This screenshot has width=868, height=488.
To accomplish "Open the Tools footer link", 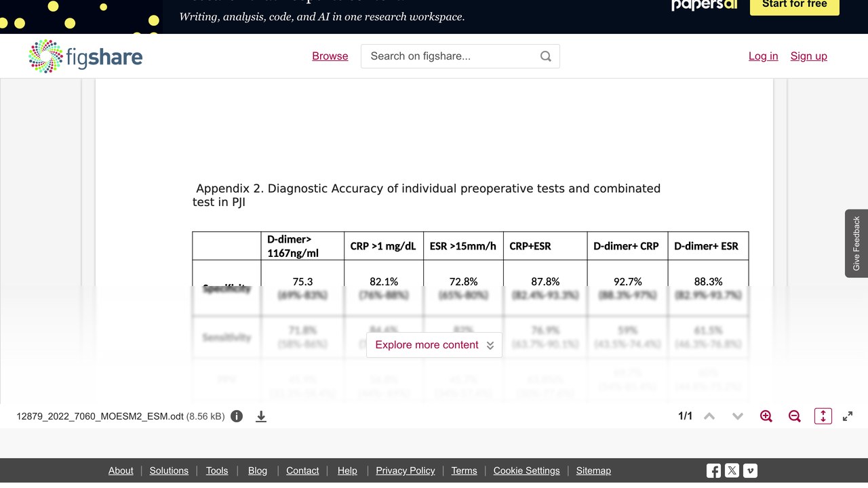I will (217, 470).
